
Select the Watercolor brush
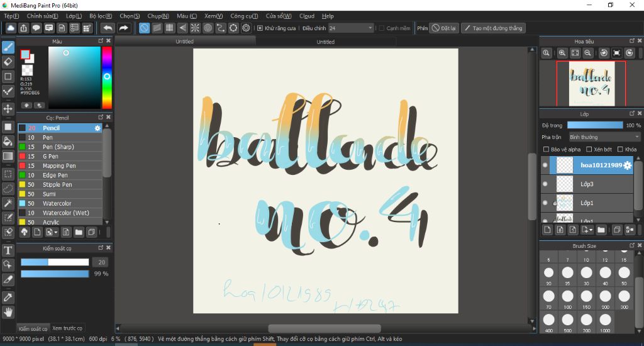pyautogui.click(x=60, y=203)
